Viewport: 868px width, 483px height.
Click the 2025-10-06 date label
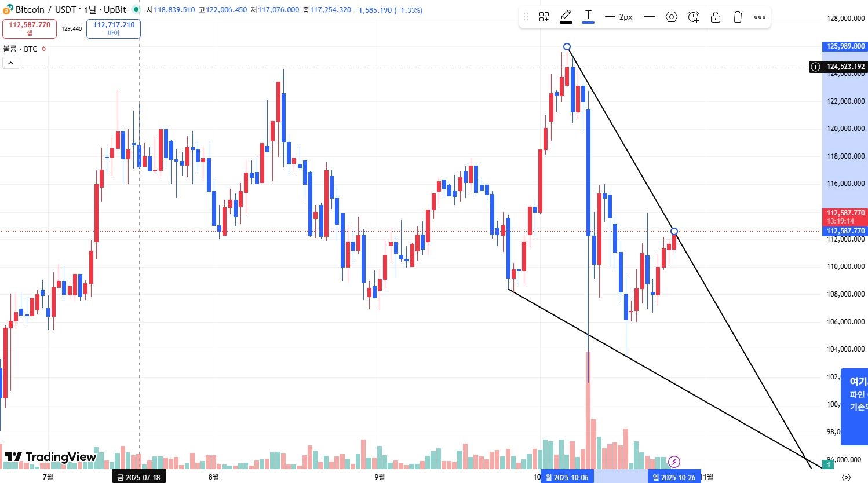click(567, 477)
